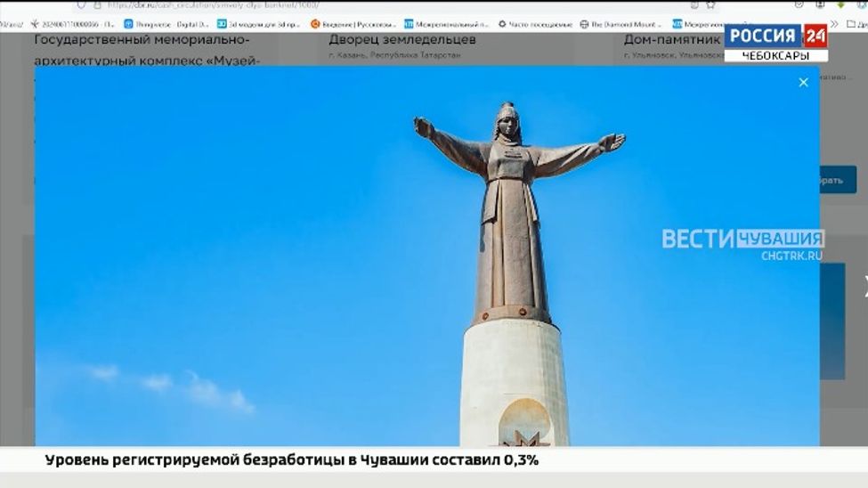
Task: Click the Pocket save icon in toolbar
Action: coord(799,5)
